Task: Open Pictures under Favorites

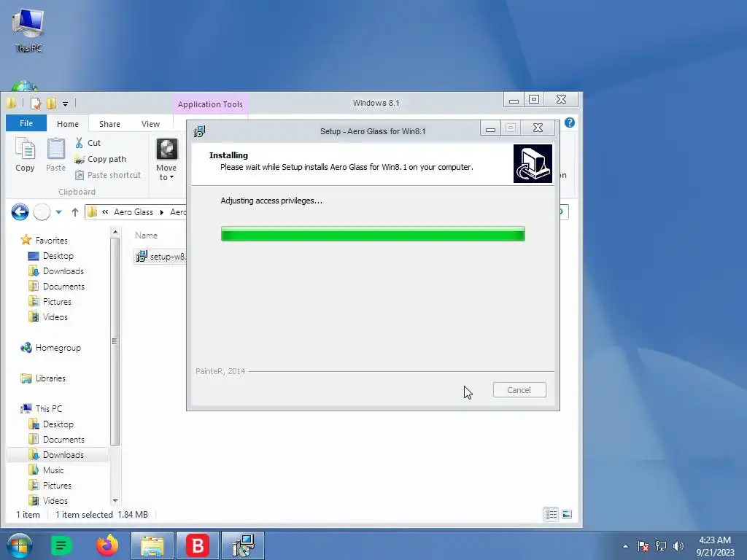Action: 50,301
